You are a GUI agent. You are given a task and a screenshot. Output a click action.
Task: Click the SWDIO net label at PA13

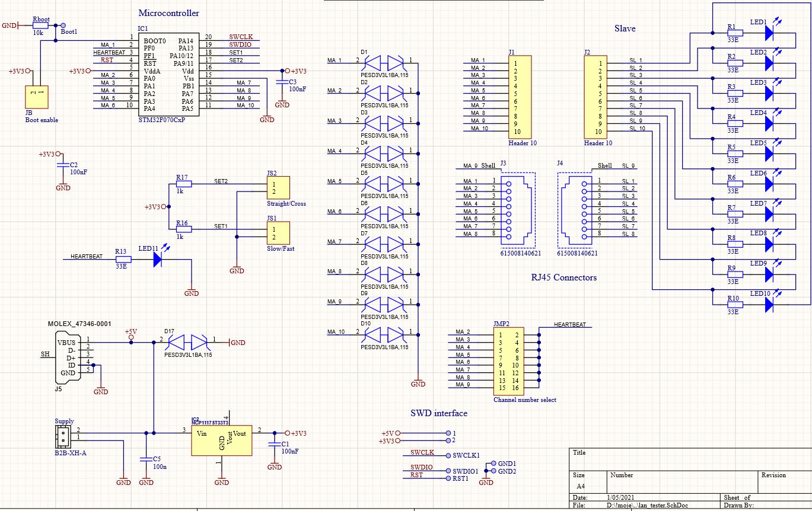(240, 45)
